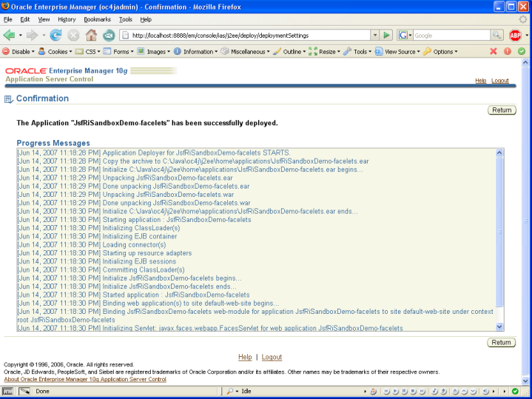The height and width of the screenshot is (399, 532).
Task: Click the music note player icon in status bar
Action: [373, 391]
